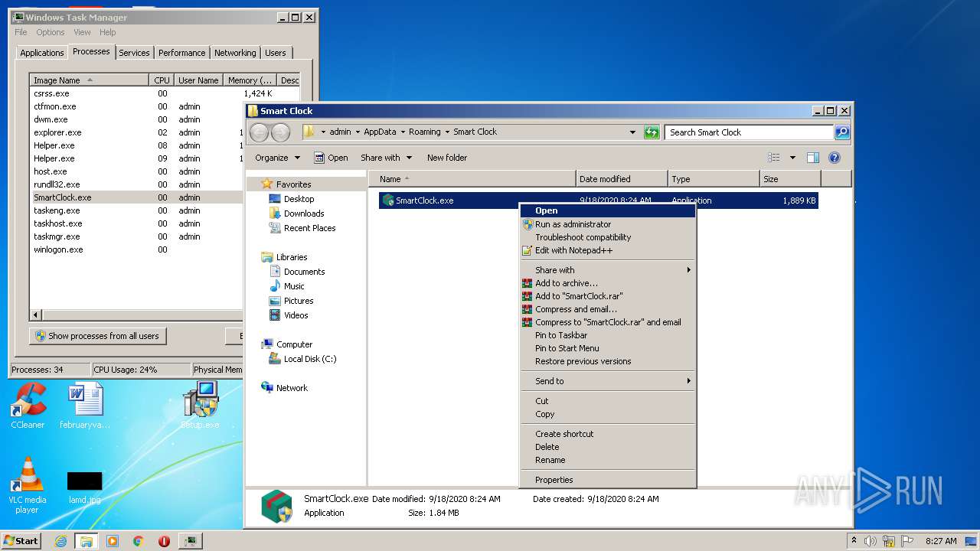Select Troubleshoot compatibility entry

pos(608,237)
